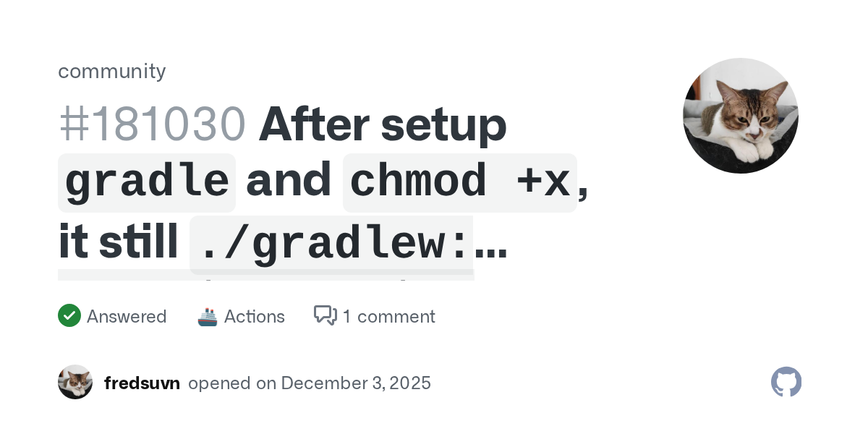Open fredsuvn's small profile avatar
The image size is (868, 434).
point(75,382)
